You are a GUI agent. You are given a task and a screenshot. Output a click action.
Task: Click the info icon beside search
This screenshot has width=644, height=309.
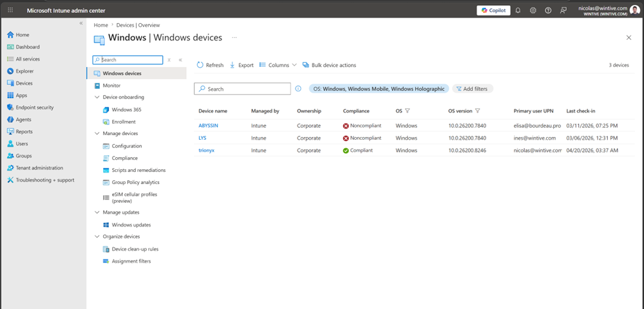pos(299,89)
